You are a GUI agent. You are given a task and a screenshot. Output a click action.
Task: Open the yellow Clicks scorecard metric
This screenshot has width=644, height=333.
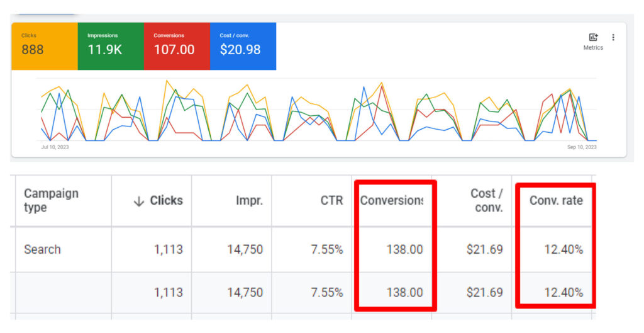point(44,46)
